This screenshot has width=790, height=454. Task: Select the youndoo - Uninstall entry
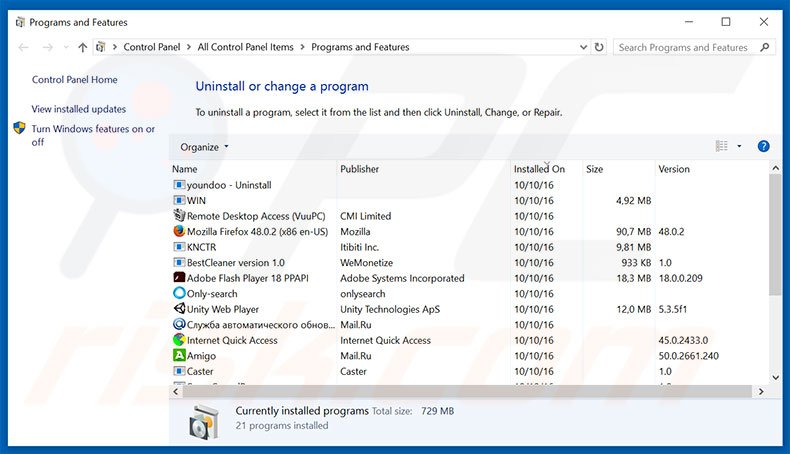point(229,185)
